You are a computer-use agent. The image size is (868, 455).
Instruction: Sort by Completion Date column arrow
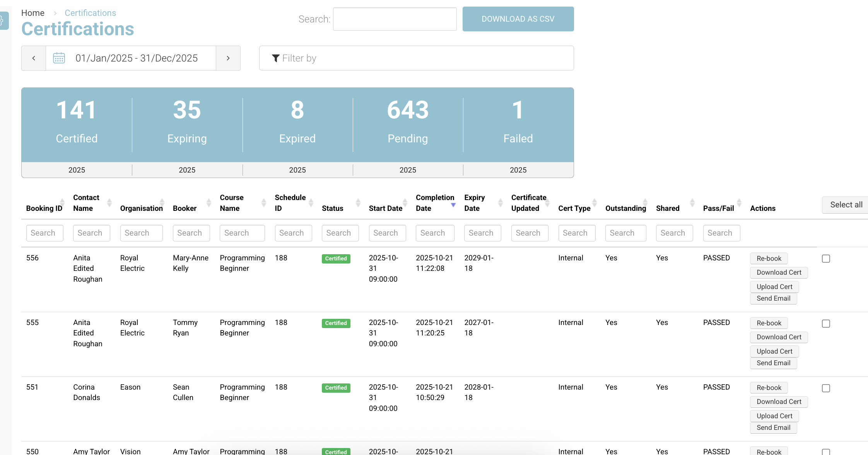pyautogui.click(x=453, y=205)
